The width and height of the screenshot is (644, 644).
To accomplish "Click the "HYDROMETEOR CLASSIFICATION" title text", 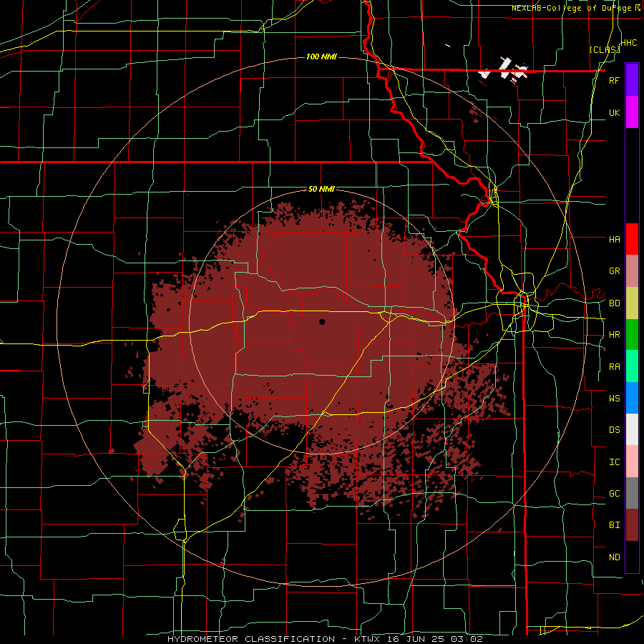I will click(x=253, y=639).
